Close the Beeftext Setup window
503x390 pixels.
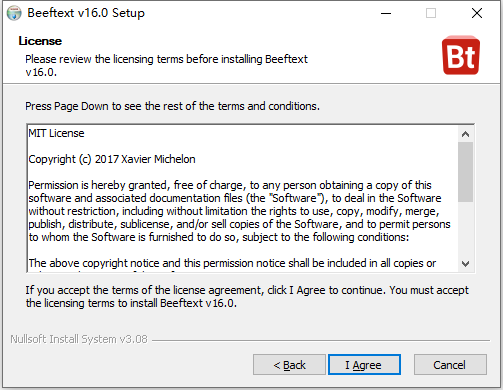477,13
